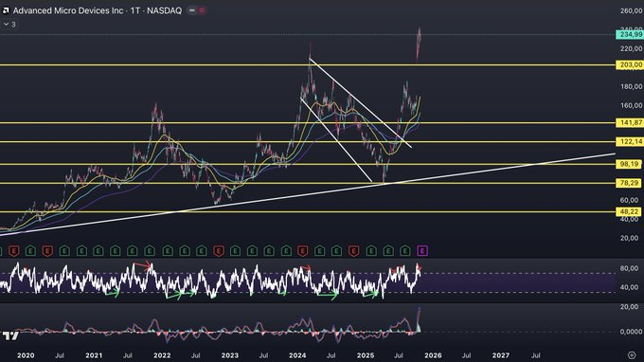Select lower white descending channel line
The width and height of the screenshot is (644, 362).
pos(336,139)
